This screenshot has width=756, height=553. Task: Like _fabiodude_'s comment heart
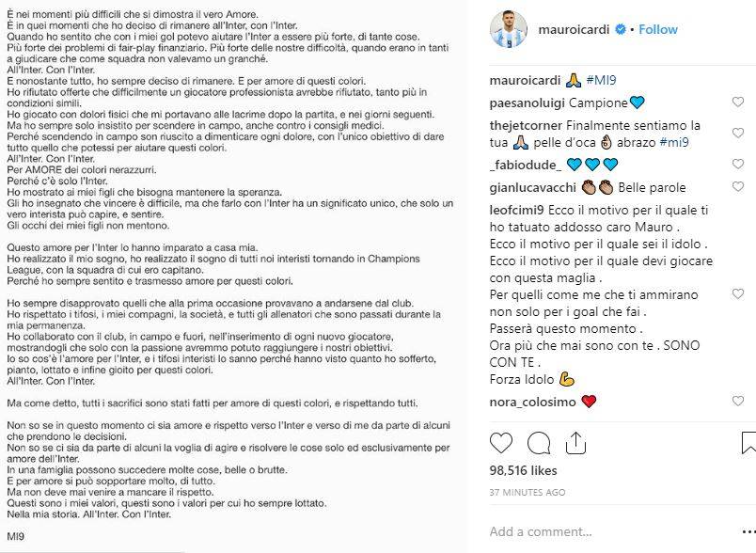click(x=738, y=164)
